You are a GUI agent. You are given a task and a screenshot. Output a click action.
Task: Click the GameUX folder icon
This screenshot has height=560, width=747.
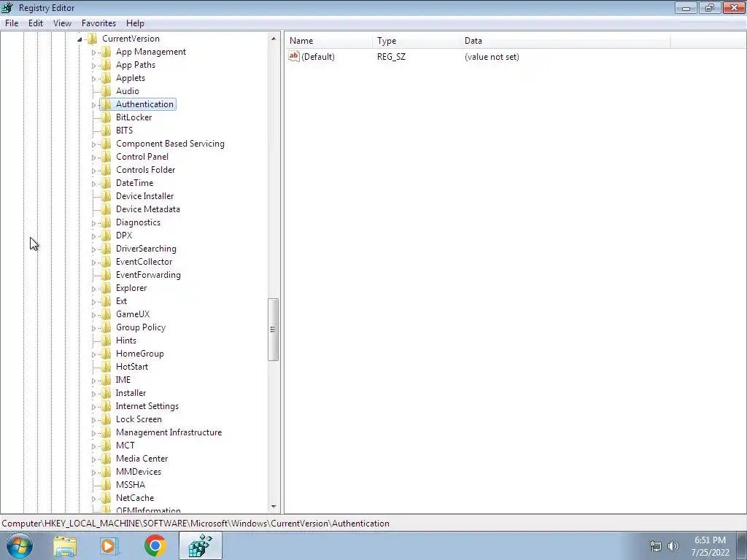(x=107, y=314)
